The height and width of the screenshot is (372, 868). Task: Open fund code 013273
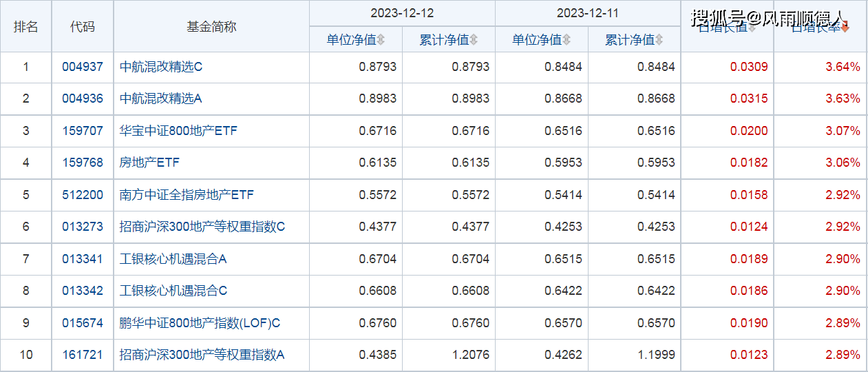click(x=83, y=227)
